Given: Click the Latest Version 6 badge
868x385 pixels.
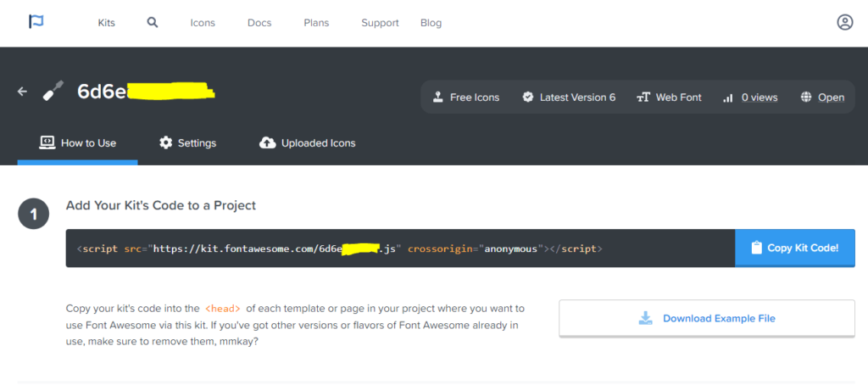Looking at the screenshot, I should click(569, 98).
